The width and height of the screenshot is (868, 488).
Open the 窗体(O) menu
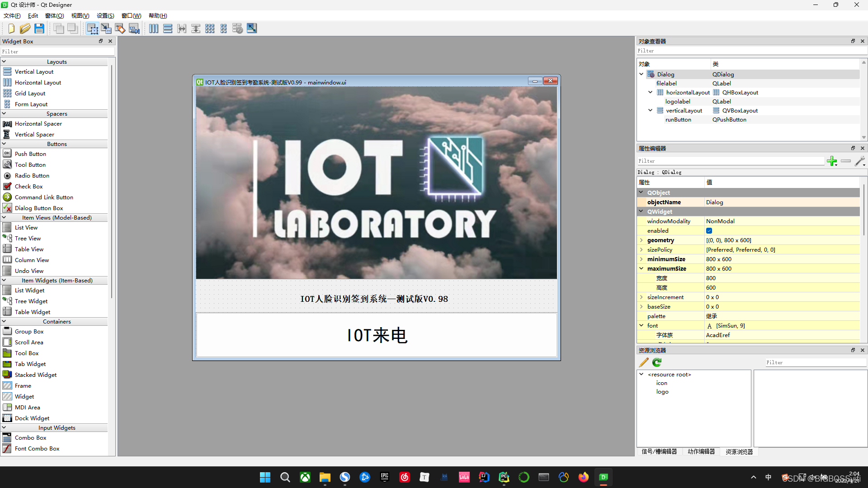point(54,16)
